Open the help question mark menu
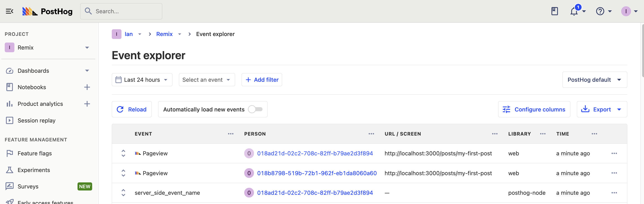The image size is (644, 204). [600, 11]
